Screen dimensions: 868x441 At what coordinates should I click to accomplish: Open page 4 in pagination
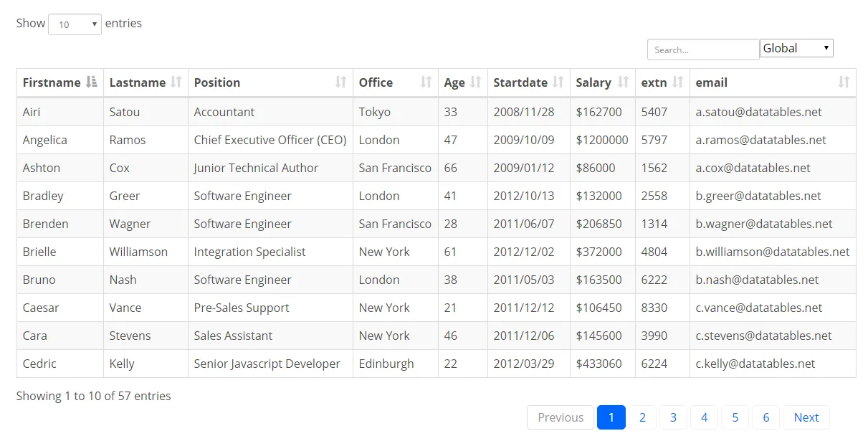[x=705, y=417]
